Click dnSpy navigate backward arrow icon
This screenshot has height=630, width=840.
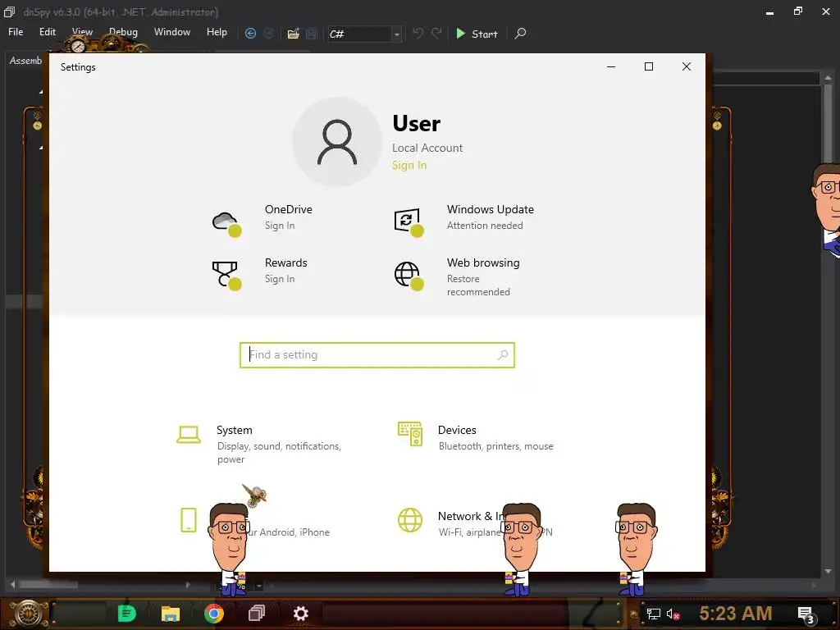(250, 34)
